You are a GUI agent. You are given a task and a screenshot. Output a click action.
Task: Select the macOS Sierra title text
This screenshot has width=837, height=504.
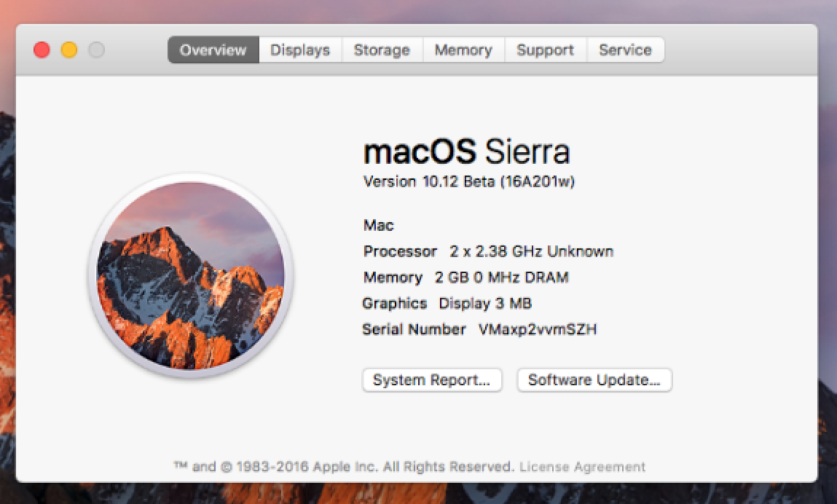pos(467,151)
